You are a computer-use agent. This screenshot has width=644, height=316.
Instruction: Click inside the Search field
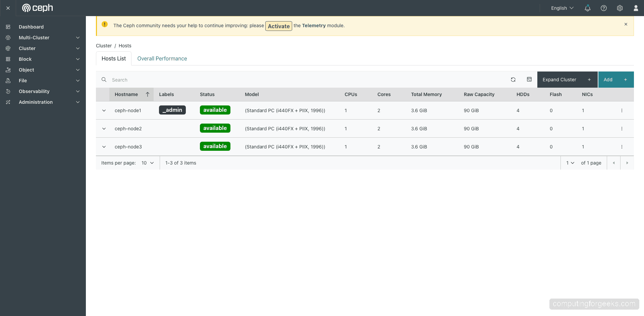click(x=201, y=80)
